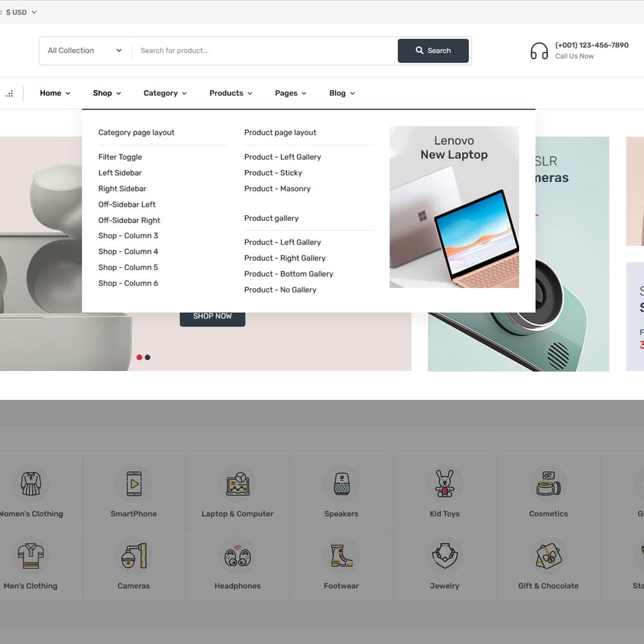644x644 pixels.
Task: Choose the Footwear boot icon
Action: tap(341, 556)
